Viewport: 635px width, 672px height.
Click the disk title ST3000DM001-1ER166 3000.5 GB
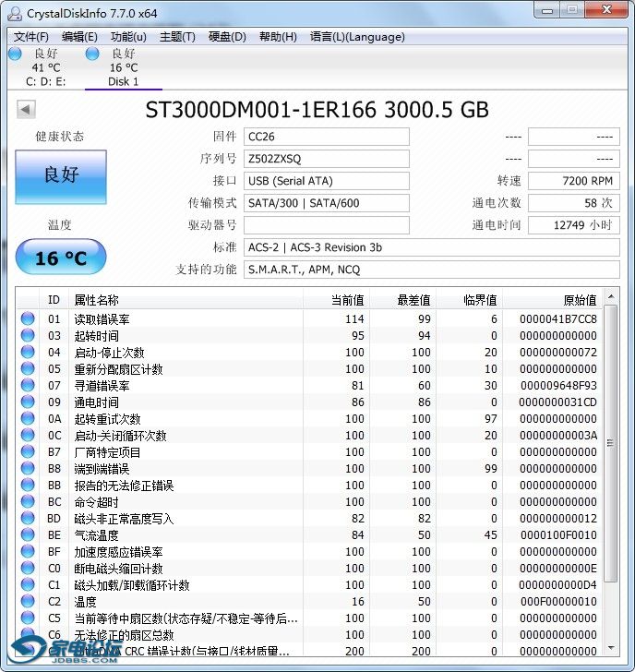click(317, 110)
